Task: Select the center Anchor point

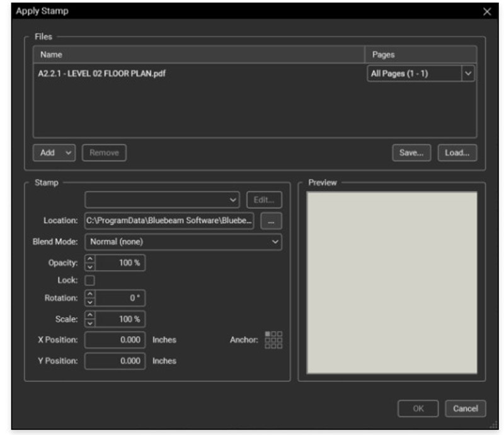Action: tap(273, 340)
